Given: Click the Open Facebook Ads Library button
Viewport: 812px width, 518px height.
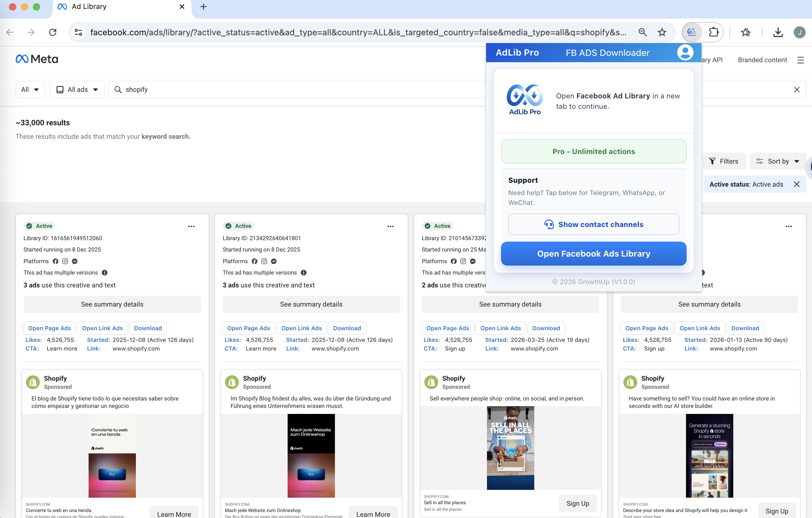Looking at the screenshot, I should pos(594,254).
